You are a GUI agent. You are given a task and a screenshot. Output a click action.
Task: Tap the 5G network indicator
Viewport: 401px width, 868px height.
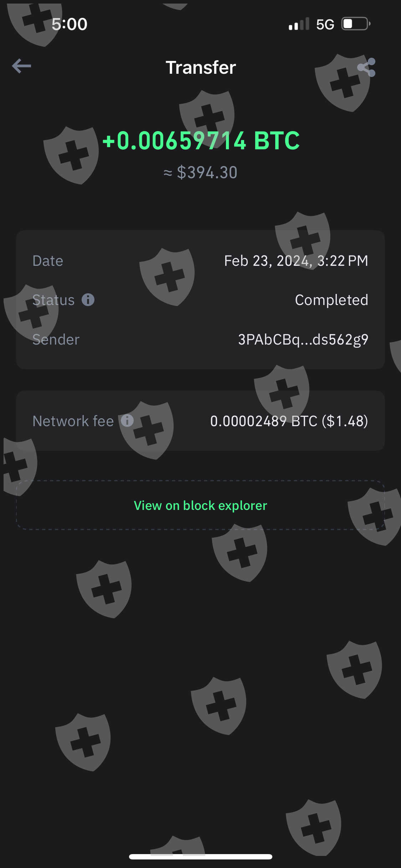click(x=325, y=24)
